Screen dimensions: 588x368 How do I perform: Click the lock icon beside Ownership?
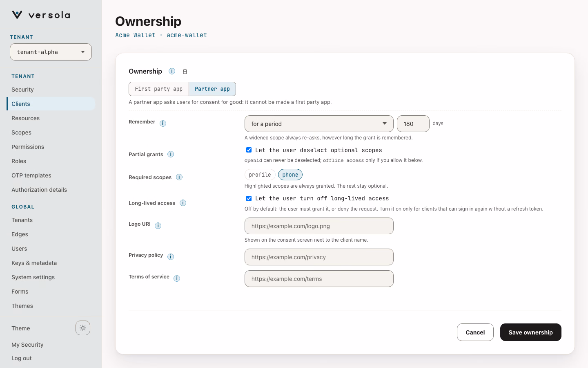tap(185, 72)
